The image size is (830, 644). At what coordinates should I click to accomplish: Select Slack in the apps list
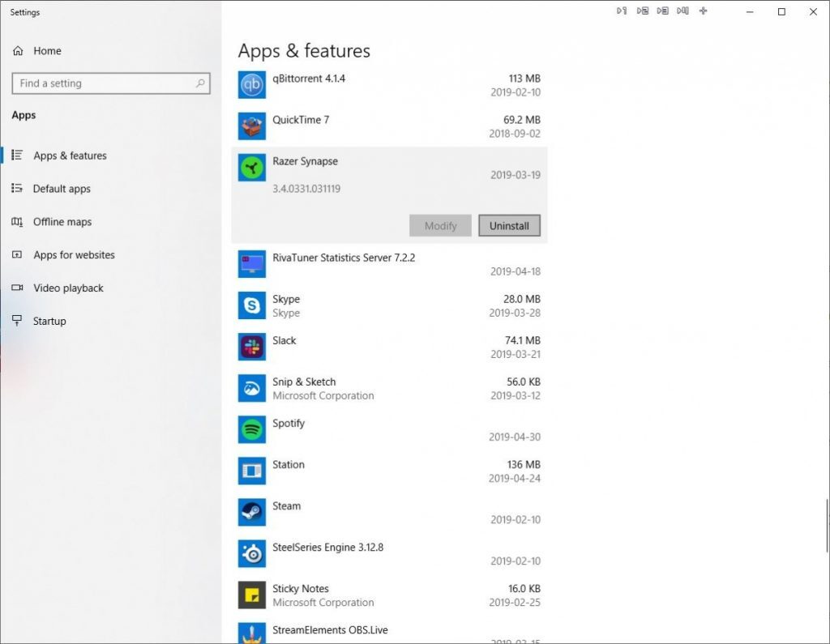click(285, 340)
